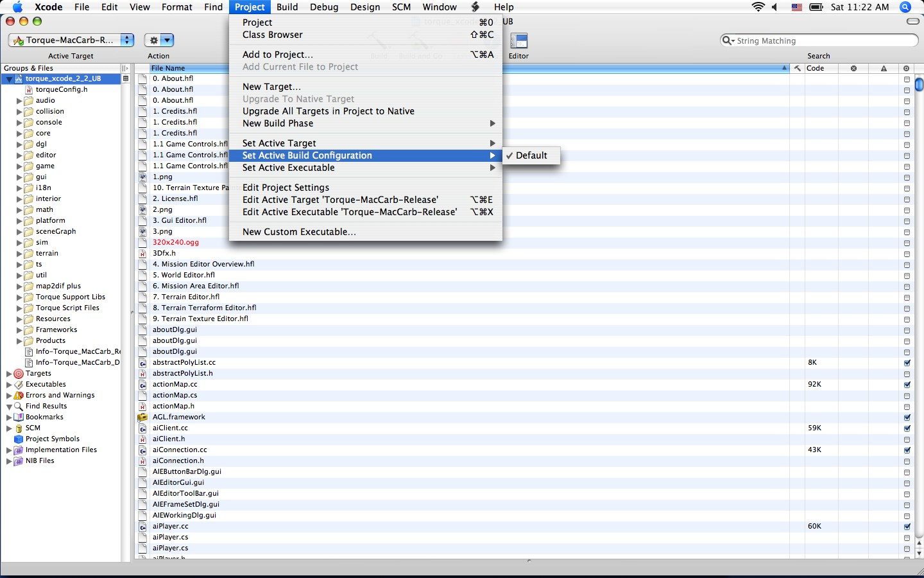Uncheck target box for aiConnection.cc
Viewport: 924px width, 578px height.
907,450
